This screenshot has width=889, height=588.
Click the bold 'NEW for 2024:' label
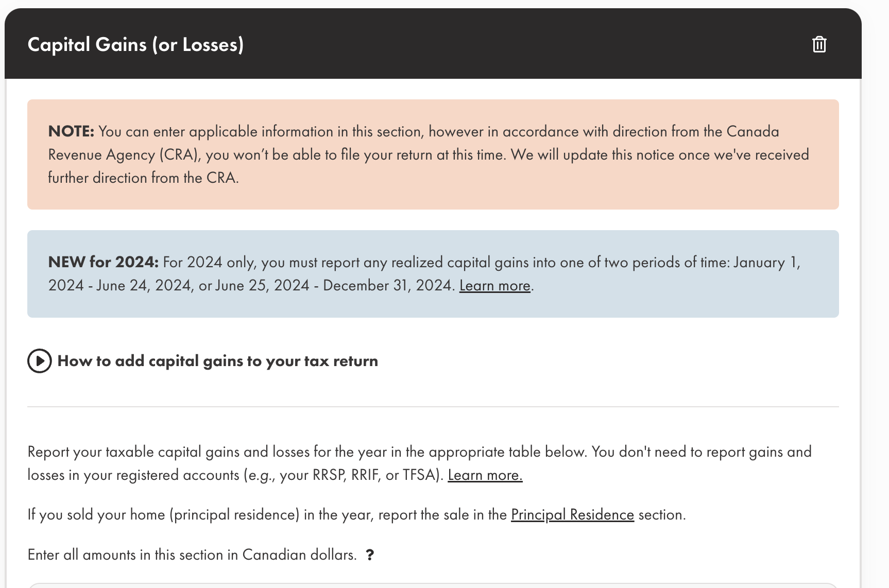(x=103, y=262)
